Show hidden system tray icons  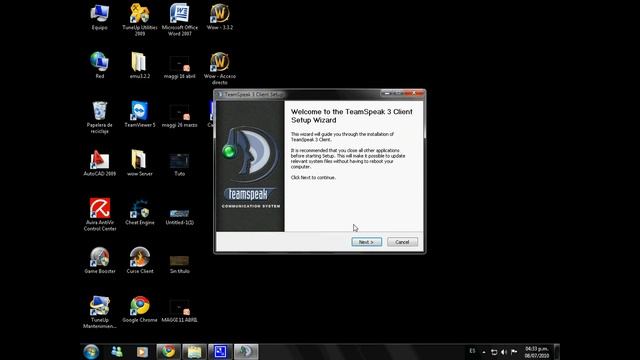pyautogui.click(x=484, y=352)
